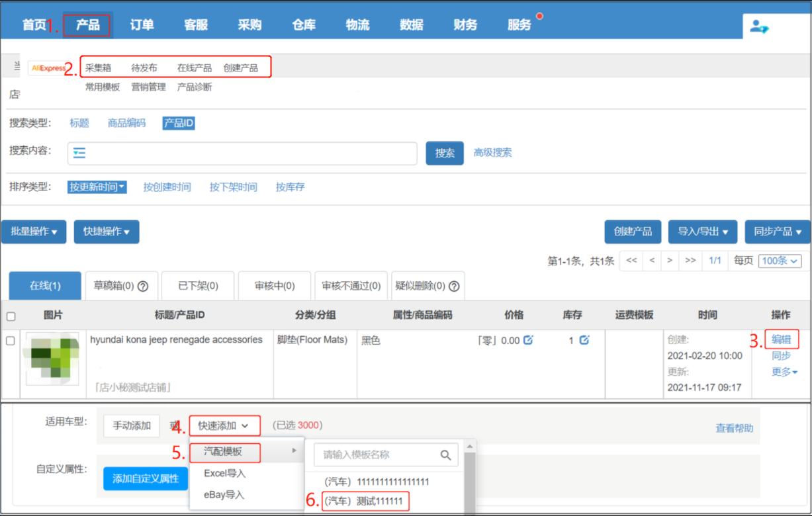Check the hyundai kona product row checkbox
Screen dimensions: 812x516
click(x=11, y=341)
